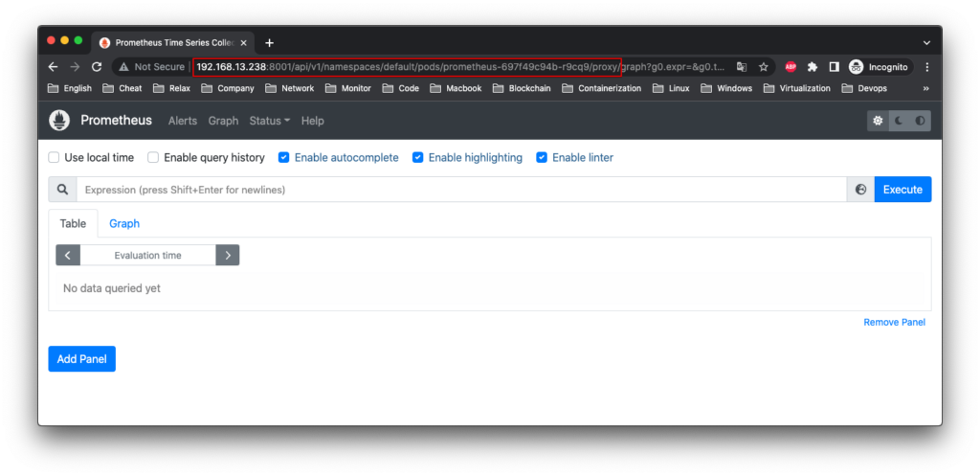Open the Blockchain bookmarks folder
The width and height of the screenshot is (980, 476).
pyautogui.click(x=522, y=88)
